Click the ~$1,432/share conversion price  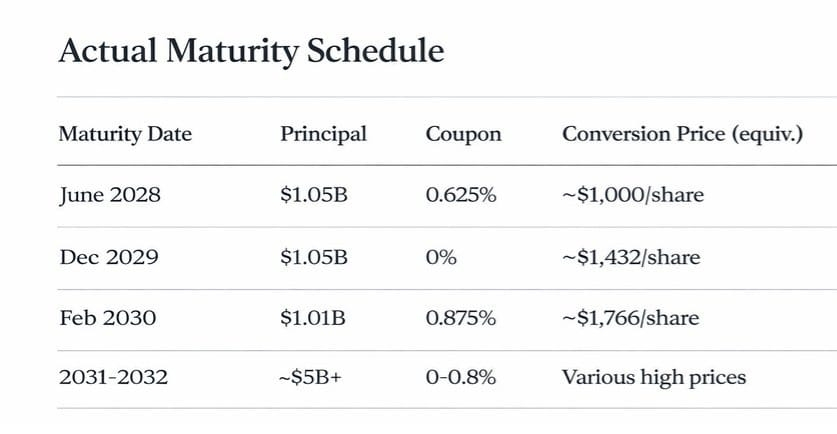(630, 258)
